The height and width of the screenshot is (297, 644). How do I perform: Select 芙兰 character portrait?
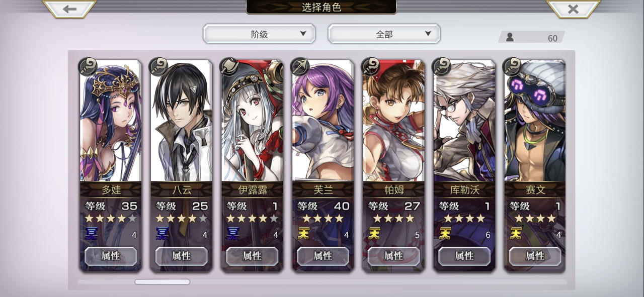click(x=323, y=121)
